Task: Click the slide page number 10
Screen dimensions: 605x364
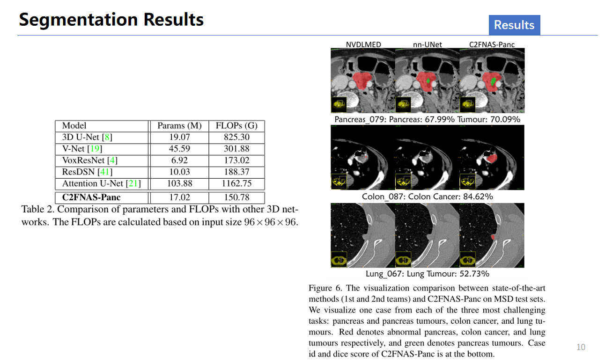Action: point(581,347)
